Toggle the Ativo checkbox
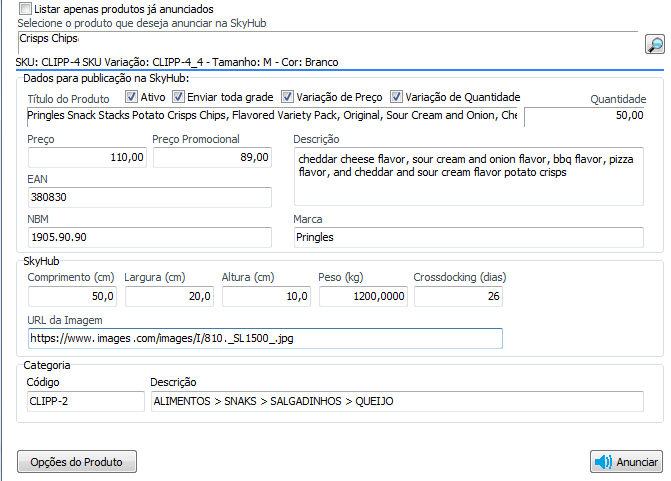671x481 pixels. (132, 97)
